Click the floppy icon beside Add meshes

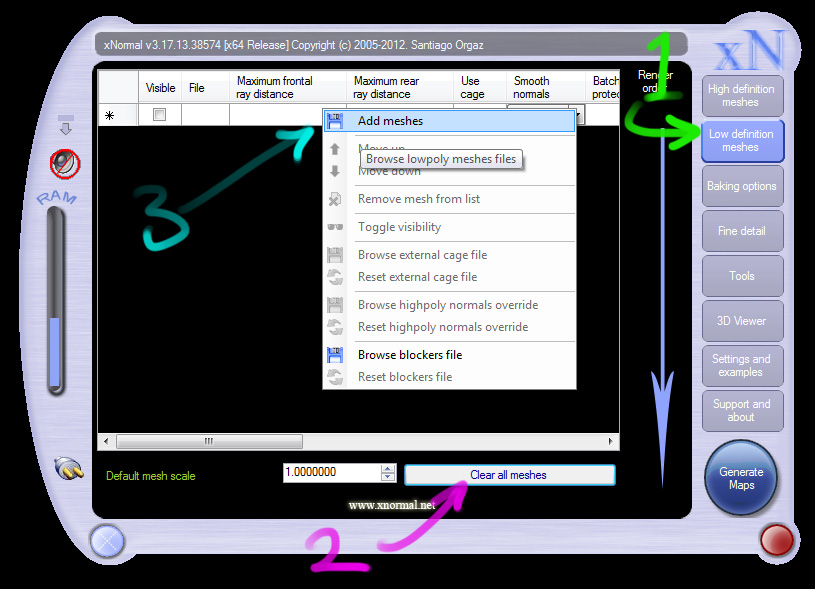point(335,121)
